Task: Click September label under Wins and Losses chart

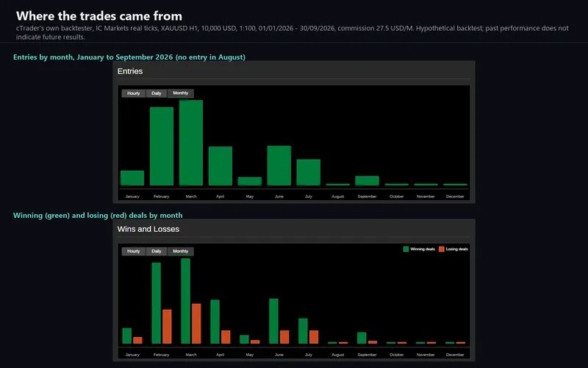Action: pos(367,355)
